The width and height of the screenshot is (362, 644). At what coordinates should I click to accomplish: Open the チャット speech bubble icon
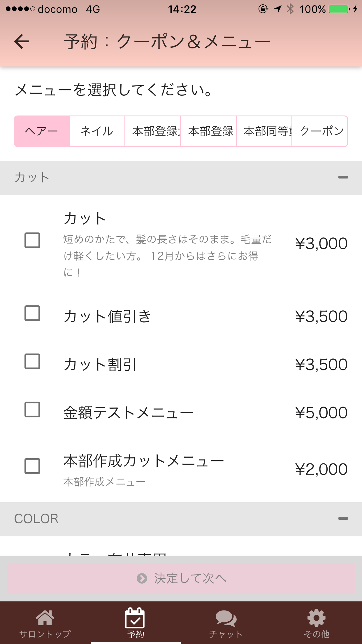point(226,618)
